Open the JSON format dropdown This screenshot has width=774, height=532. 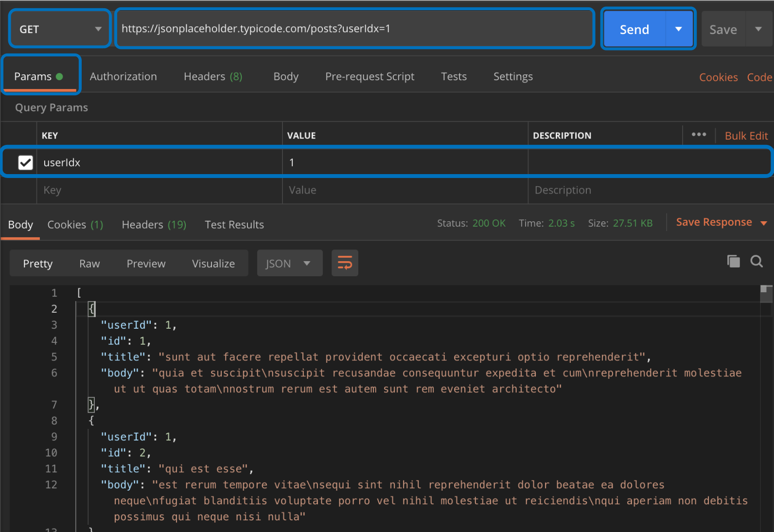coord(290,263)
